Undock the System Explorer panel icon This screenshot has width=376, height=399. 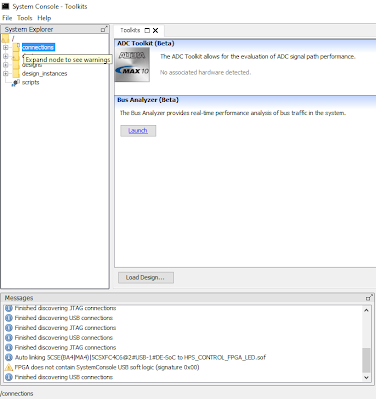[x=104, y=29]
